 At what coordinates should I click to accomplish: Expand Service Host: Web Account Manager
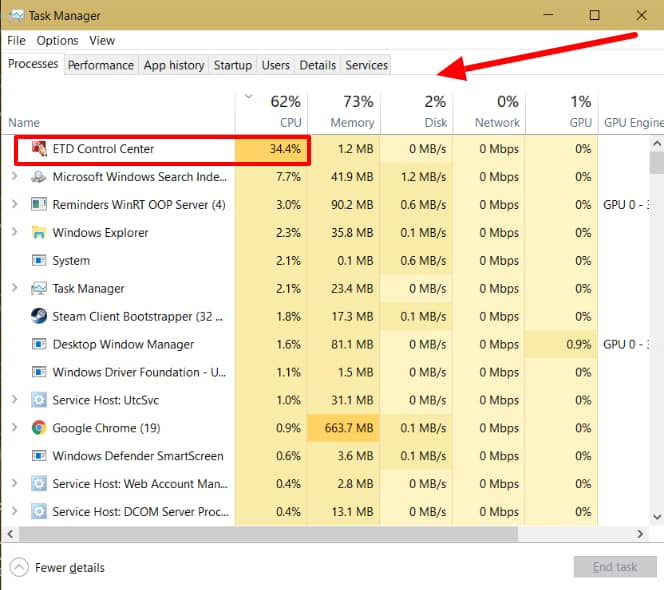coord(14,483)
